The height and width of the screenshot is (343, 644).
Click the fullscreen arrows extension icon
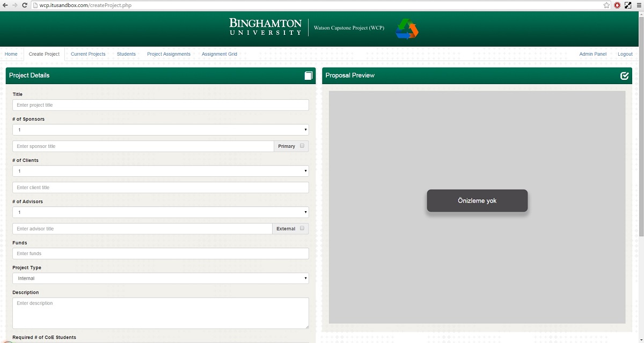coord(627,5)
